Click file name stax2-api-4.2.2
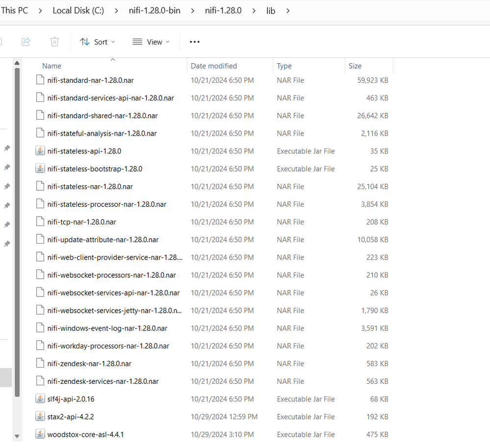This screenshot has height=448, width=490. point(71,417)
